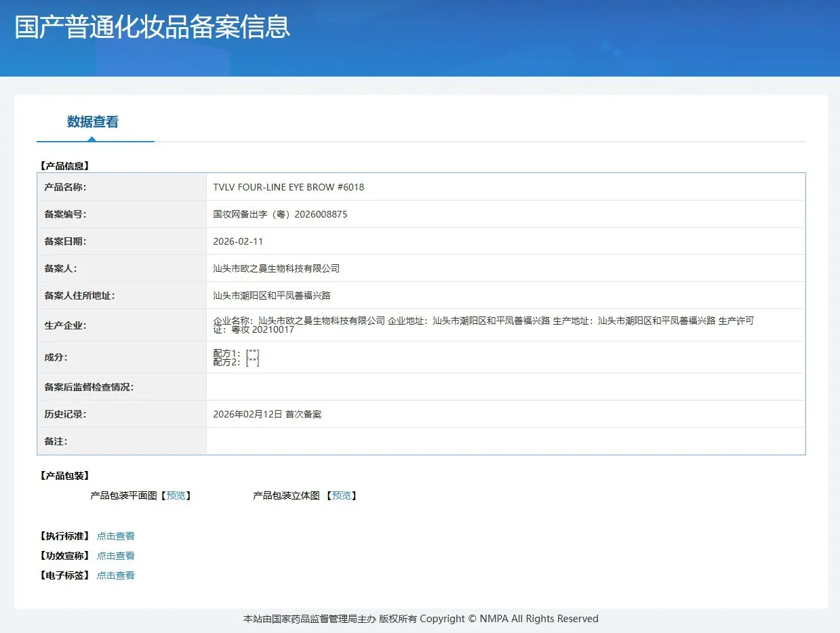This screenshot has height=633, width=840.
Task: Click the 备注 row label
Action: pos(56,441)
